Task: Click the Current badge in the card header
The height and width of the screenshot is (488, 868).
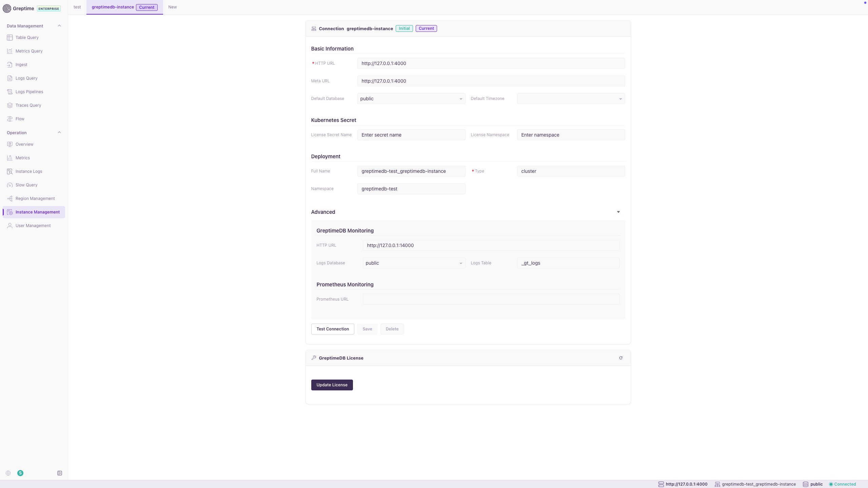Action: 426,28
